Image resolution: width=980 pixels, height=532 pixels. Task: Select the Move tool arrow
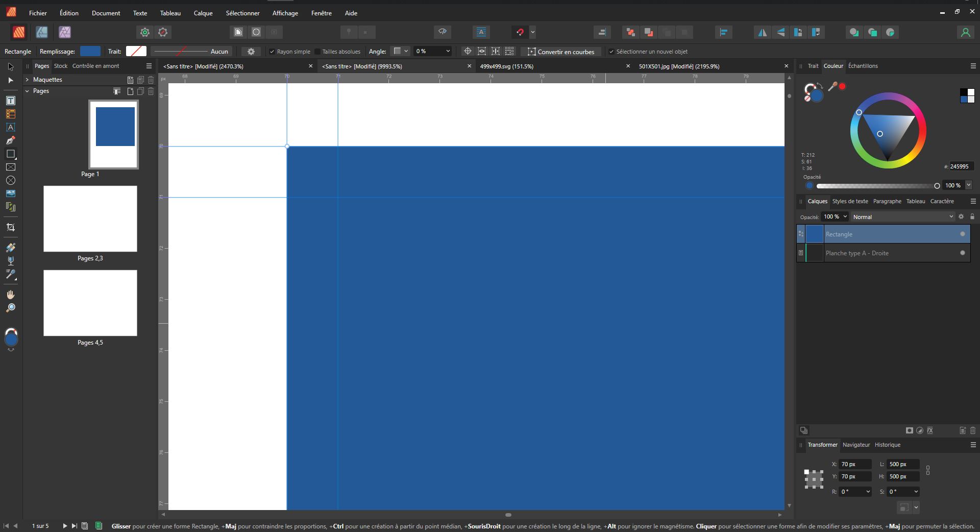[11, 67]
